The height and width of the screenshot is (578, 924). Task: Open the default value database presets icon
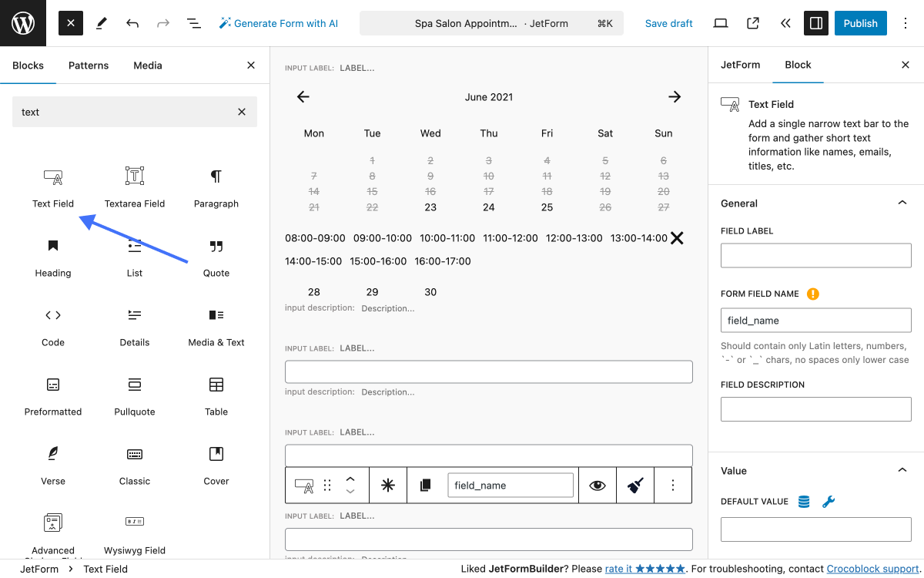pyautogui.click(x=804, y=502)
